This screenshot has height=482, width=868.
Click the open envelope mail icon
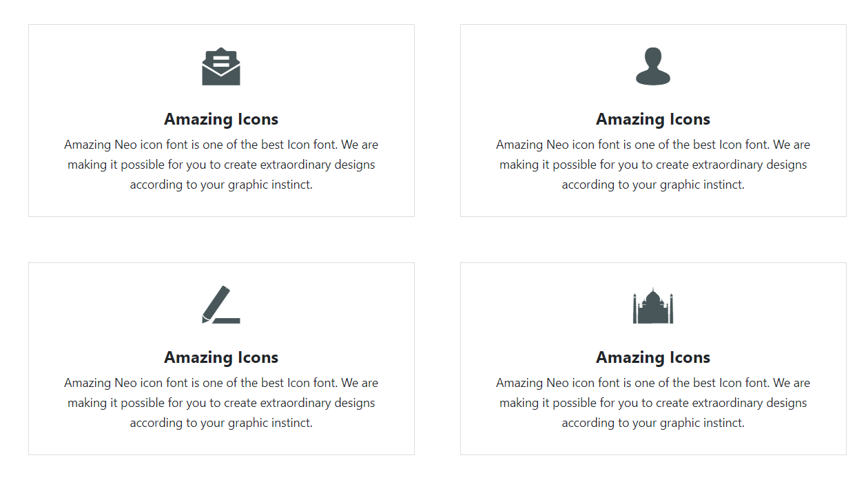221,67
